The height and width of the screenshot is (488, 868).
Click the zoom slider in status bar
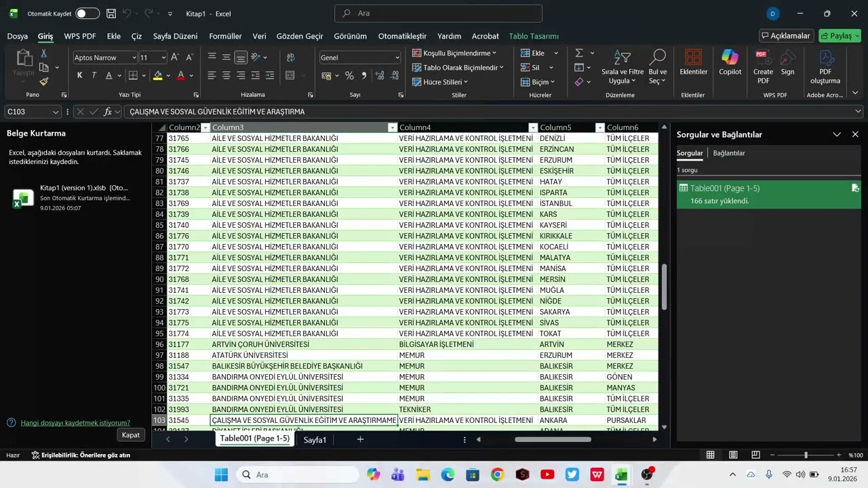(x=806, y=455)
